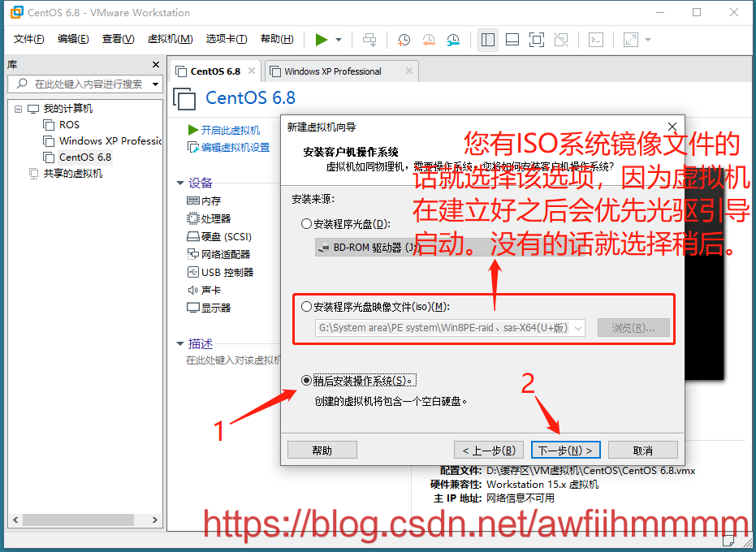
Task: Click the 取消 button
Action: coord(642,451)
